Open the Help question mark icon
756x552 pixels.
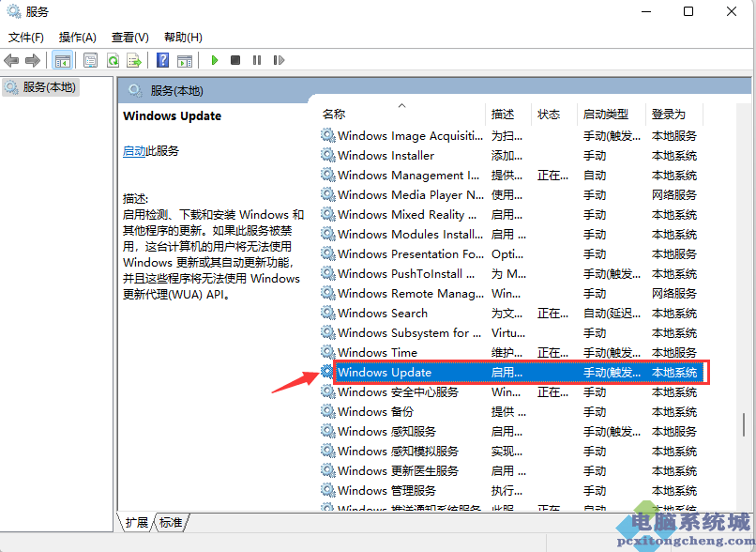coord(163,60)
